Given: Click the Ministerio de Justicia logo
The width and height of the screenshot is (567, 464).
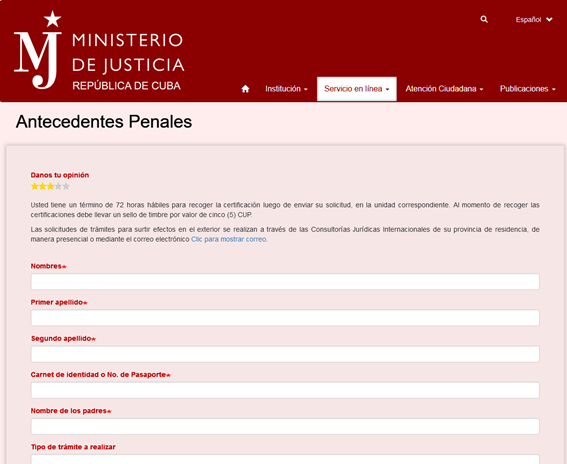Looking at the screenshot, I should coord(99,50).
